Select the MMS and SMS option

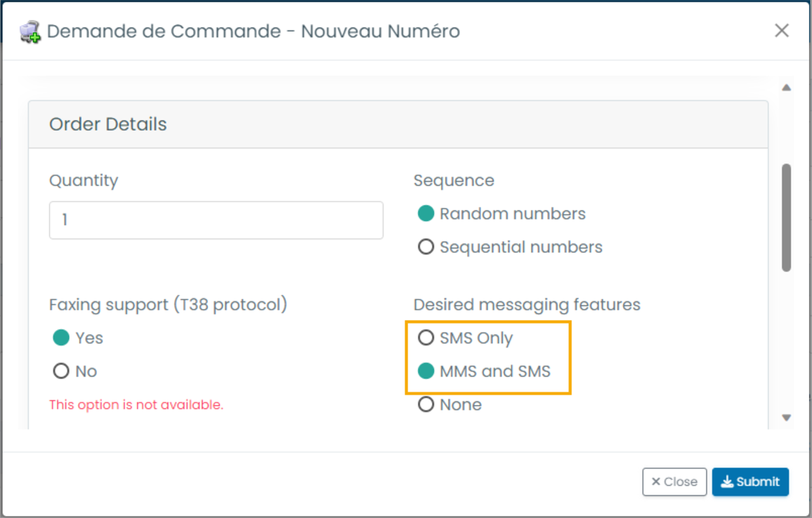coord(426,371)
